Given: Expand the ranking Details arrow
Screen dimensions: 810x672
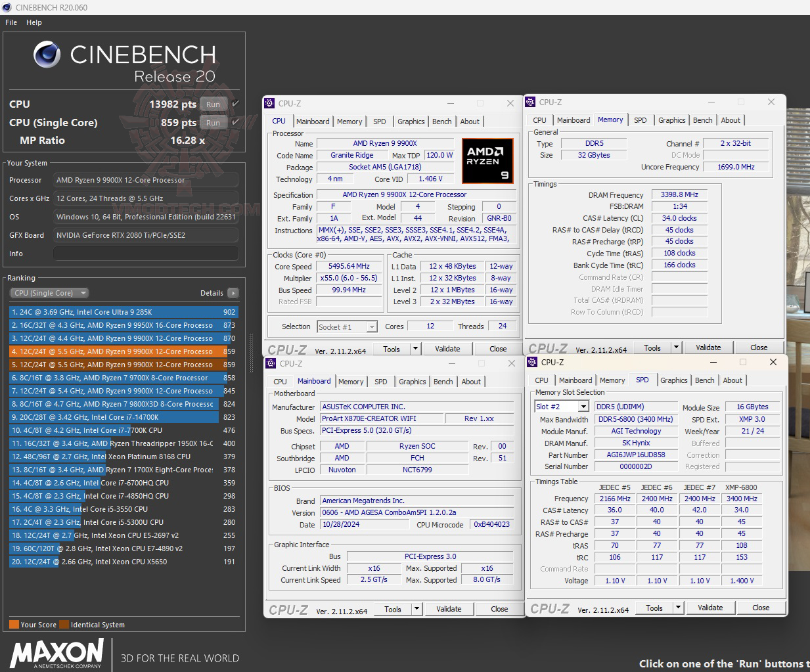Looking at the screenshot, I should pos(233,293).
